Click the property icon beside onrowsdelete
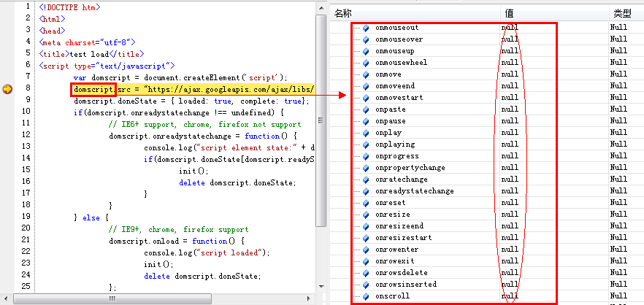 [x=367, y=273]
